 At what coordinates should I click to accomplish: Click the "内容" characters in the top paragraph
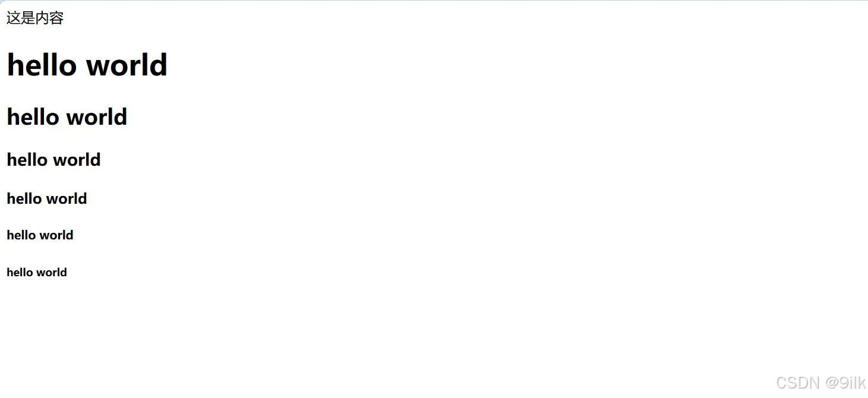pos(49,18)
